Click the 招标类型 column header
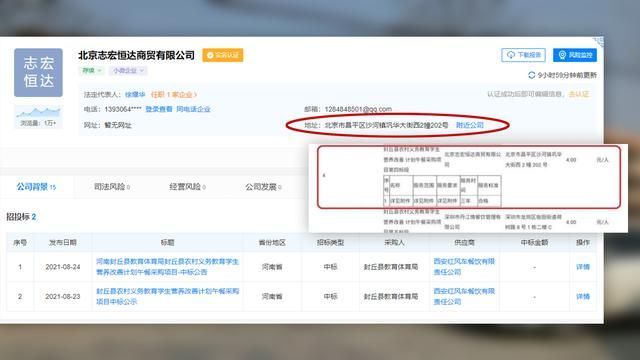This screenshot has height=360, width=640. 330,242
